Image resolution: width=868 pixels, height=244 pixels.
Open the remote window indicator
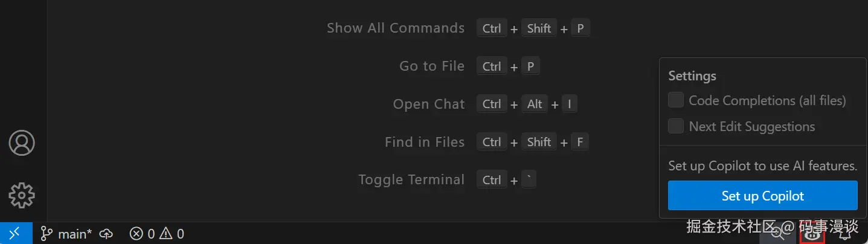[16, 233]
